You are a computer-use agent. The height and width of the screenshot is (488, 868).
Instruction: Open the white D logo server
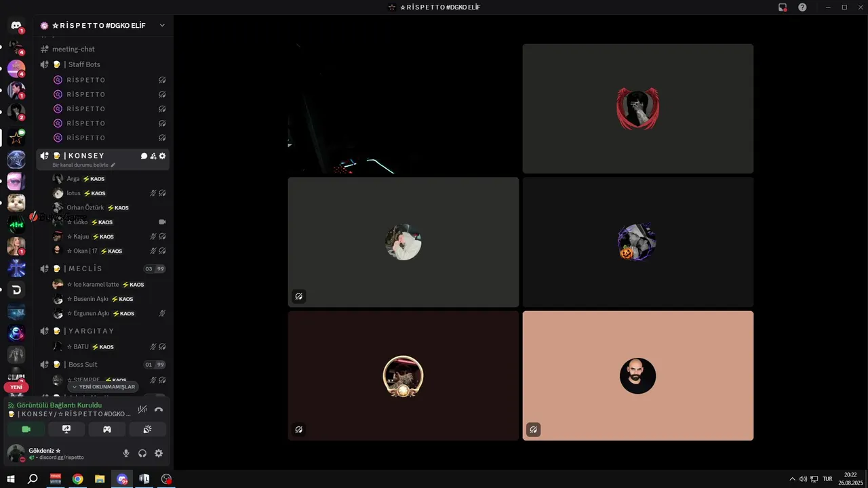click(16, 290)
